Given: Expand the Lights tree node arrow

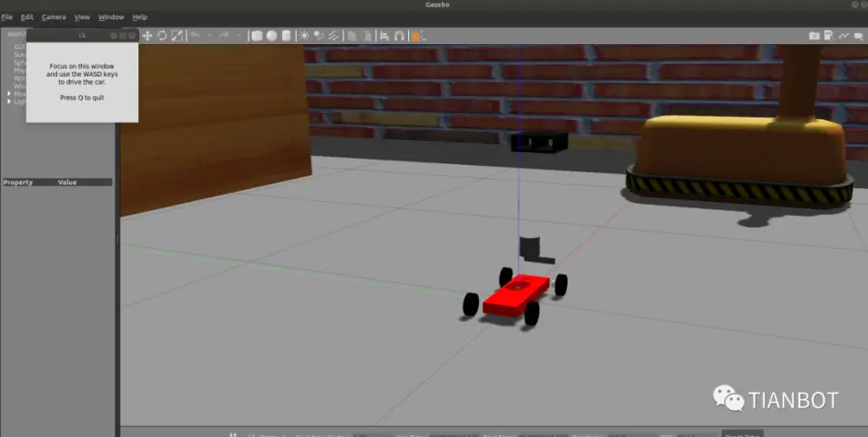Looking at the screenshot, I should click(x=9, y=101).
